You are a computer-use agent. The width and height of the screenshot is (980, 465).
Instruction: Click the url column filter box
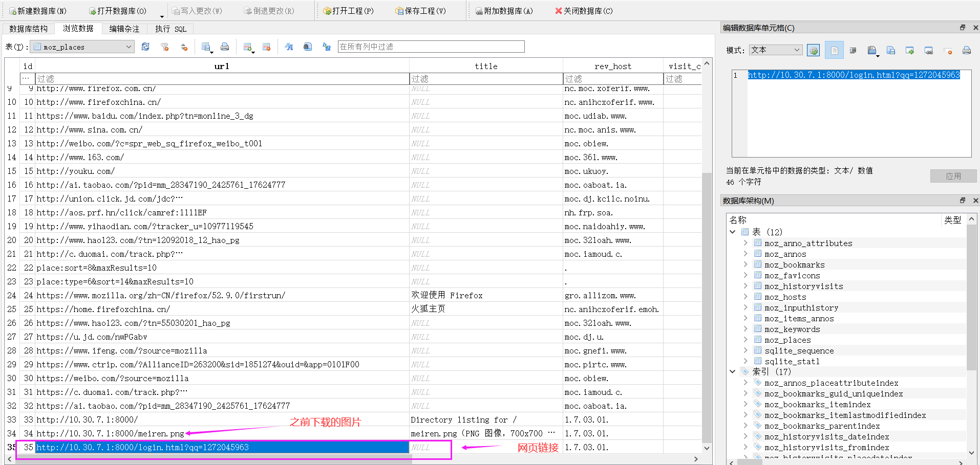(x=222, y=79)
